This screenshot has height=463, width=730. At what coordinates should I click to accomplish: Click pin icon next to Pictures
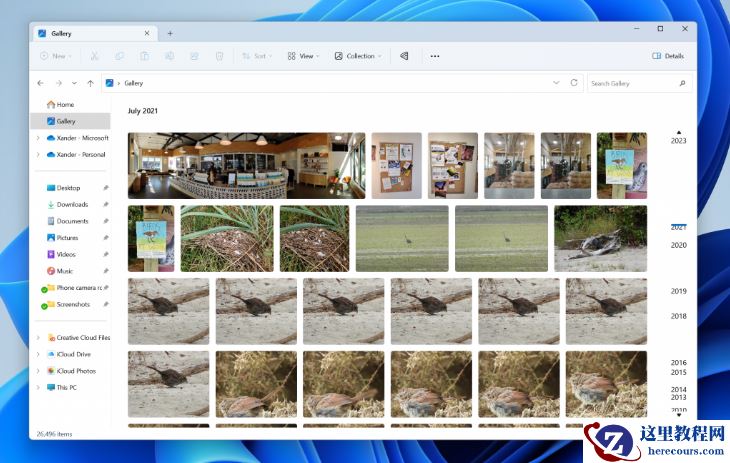(106, 238)
